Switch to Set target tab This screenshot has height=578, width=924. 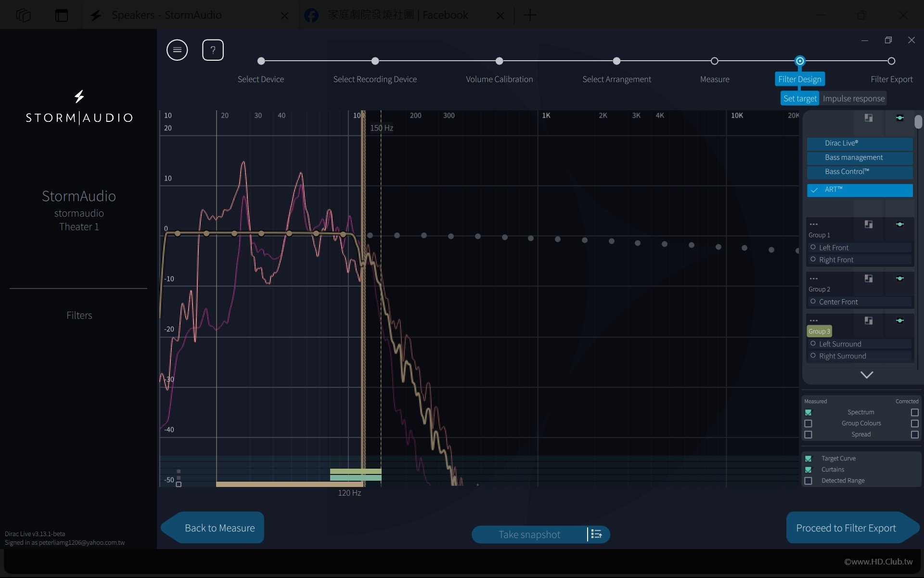(x=800, y=98)
